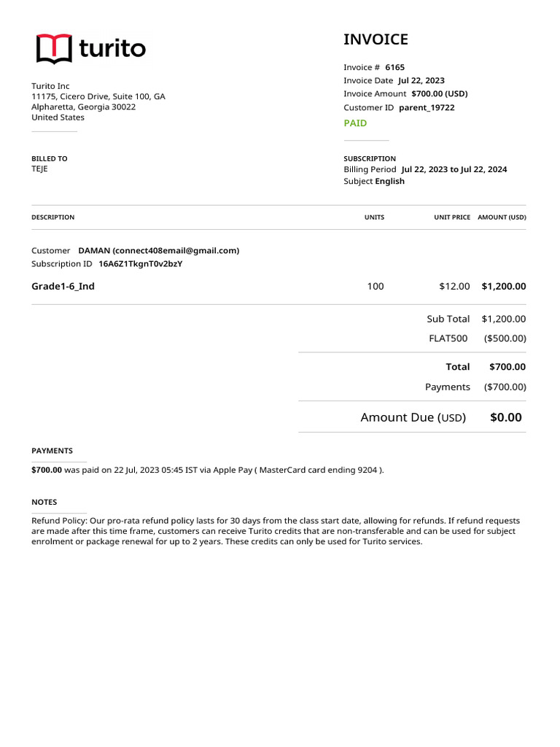This screenshot has width=560, height=747.
Task: Click the INVOICE heading
Action: tap(376, 39)
